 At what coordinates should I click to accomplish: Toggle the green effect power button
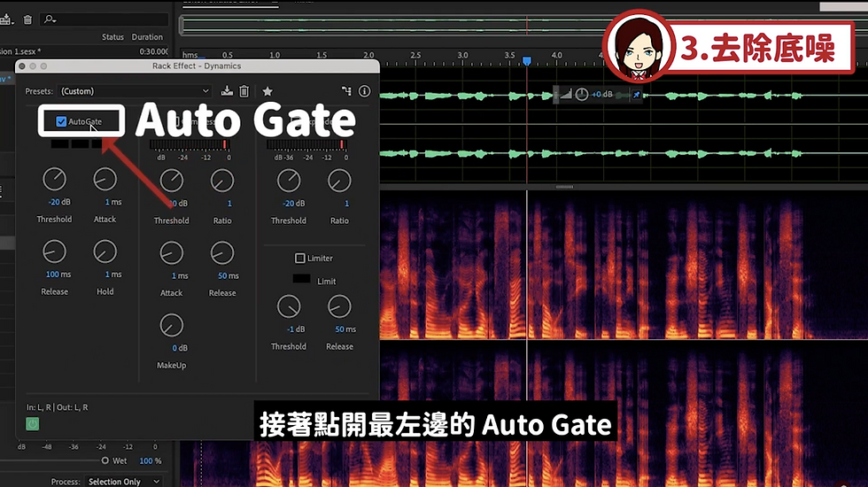click(33, 424)
